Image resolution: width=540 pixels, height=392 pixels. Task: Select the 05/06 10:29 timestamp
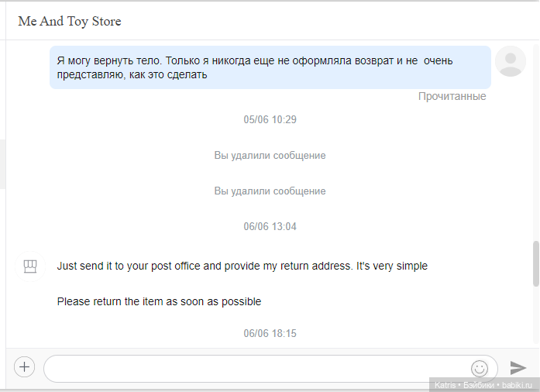(x=270, y=120)
